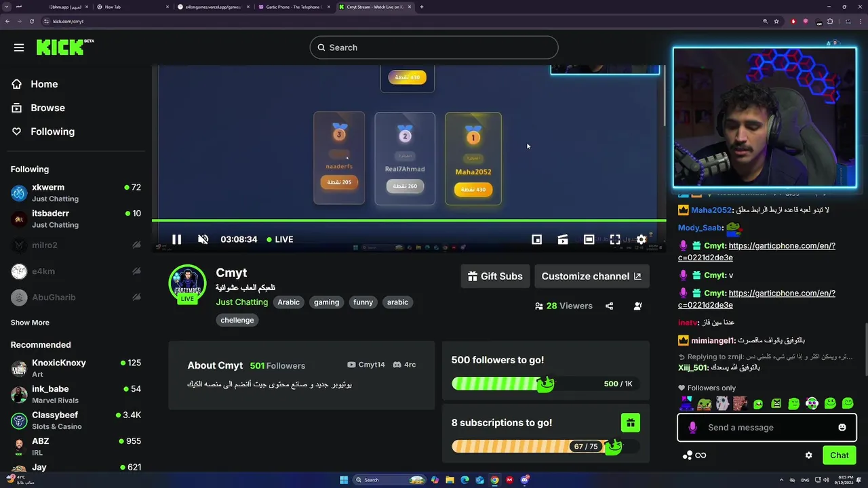
Task: Open recommended channel Classybeef
Action: pyautogui.click(x=76, y=420)
